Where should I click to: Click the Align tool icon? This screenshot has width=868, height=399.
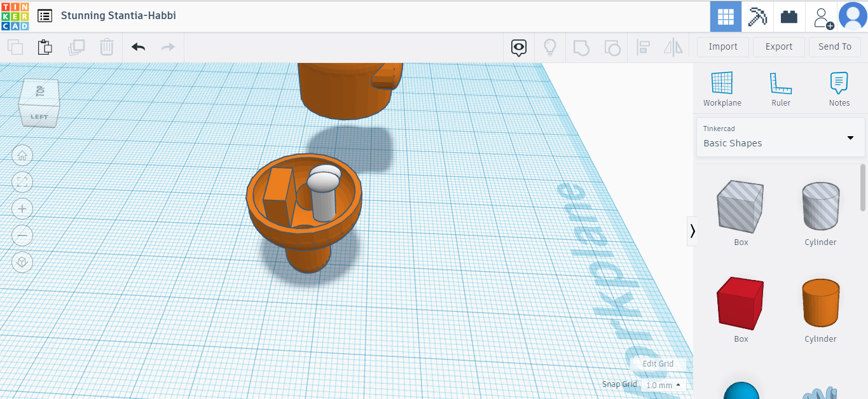[x=643, y=47]
